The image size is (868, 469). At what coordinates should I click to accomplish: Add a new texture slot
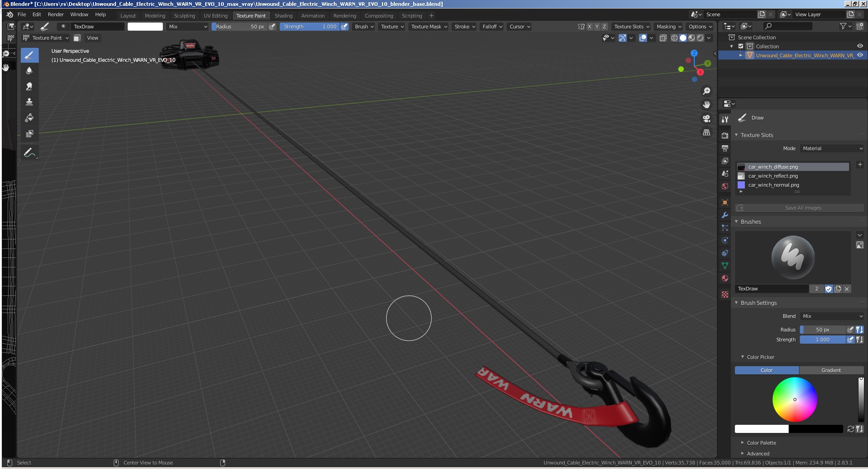(860, 165)
